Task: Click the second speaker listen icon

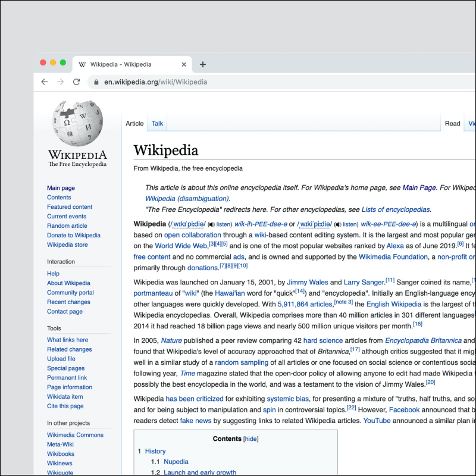Action: pos(338,225)
